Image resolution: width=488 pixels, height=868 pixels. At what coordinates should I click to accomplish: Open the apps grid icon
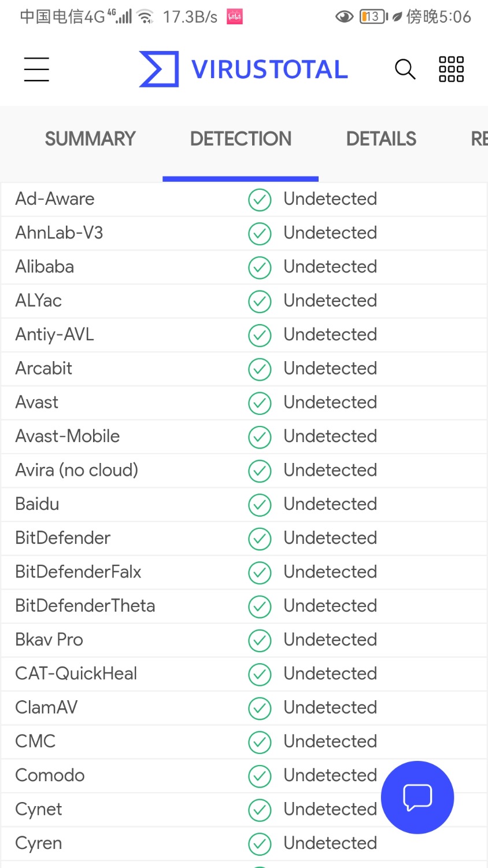point(451,69)
